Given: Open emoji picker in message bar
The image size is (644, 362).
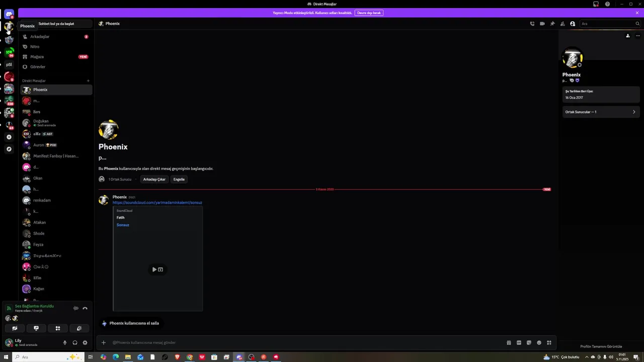Looking at the screenshot, I should [x=539, y=342].
